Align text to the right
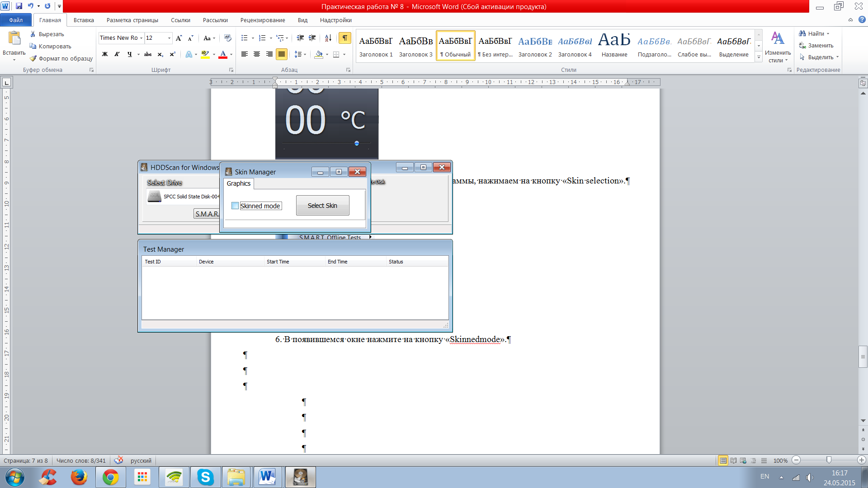The width and height of the screenshot is (868, 488). click(x=269, y=54)
